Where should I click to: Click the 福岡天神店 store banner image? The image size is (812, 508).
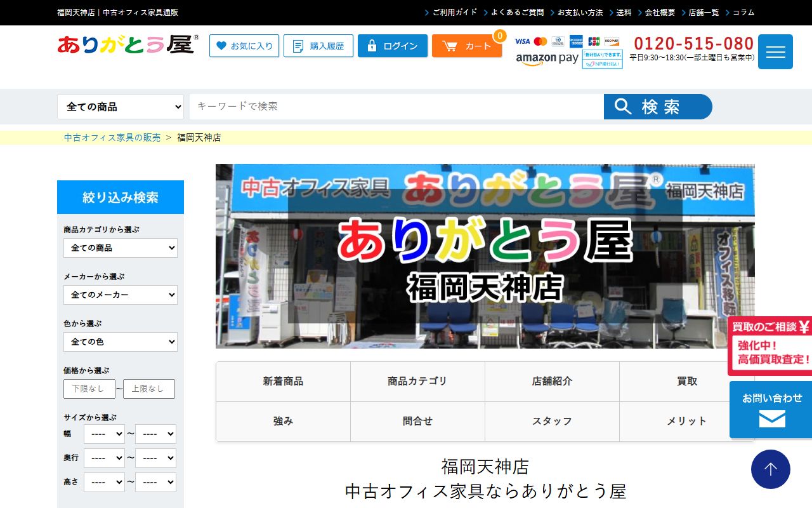click(485, 256)
